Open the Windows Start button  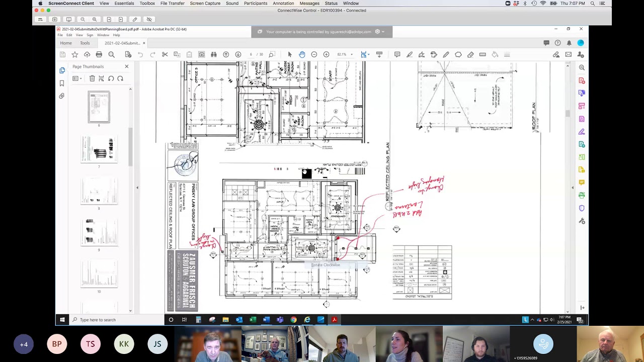[x=62, y=320]
